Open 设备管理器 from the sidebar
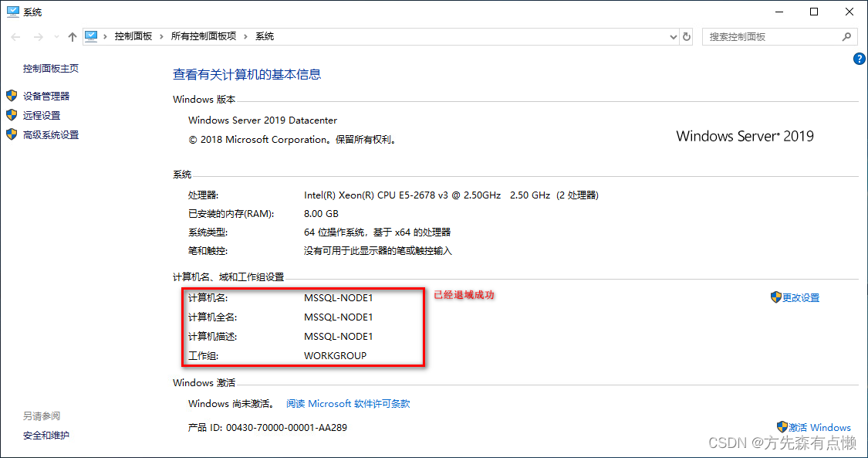Viewport: 868px width, 458px height. pyautogui.click(x=46, y=97)
